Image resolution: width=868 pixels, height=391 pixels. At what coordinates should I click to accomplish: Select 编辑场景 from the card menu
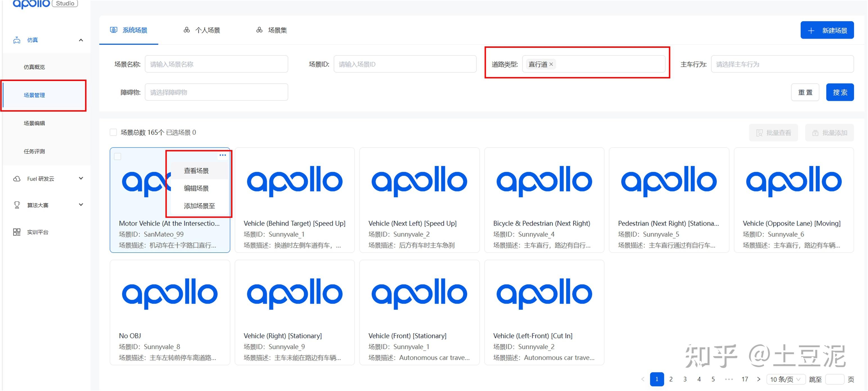point(200,188)
